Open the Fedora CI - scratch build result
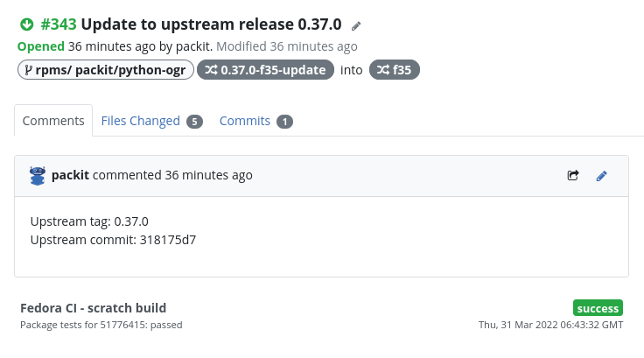 [x=93, y=307]
